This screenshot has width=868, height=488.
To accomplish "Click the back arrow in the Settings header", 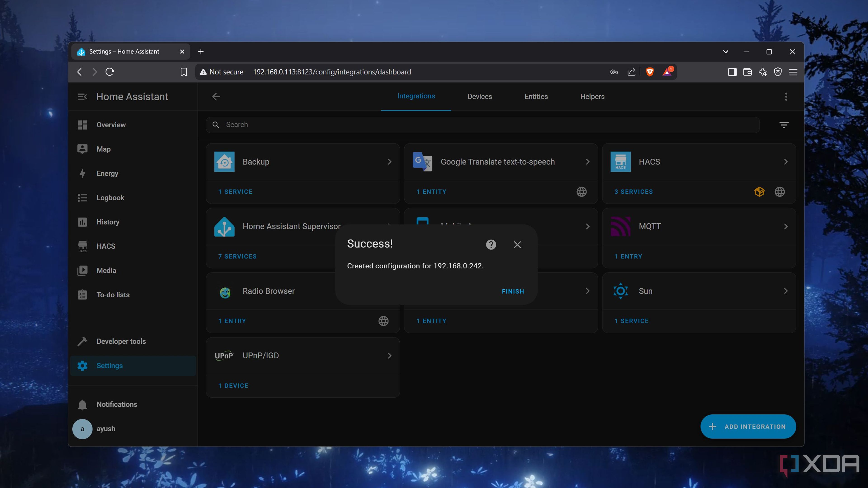I will [216, 97].
